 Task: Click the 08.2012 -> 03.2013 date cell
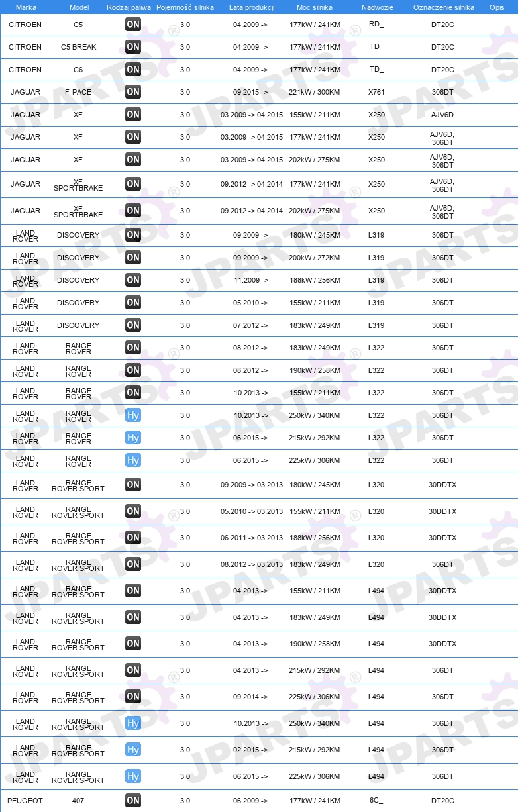click(252, 564)
